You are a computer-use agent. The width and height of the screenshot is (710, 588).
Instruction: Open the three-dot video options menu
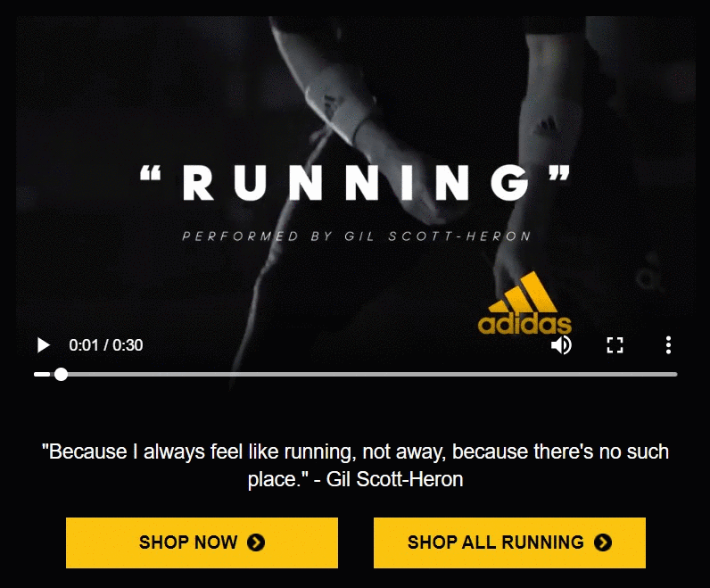tap(668, 345)
